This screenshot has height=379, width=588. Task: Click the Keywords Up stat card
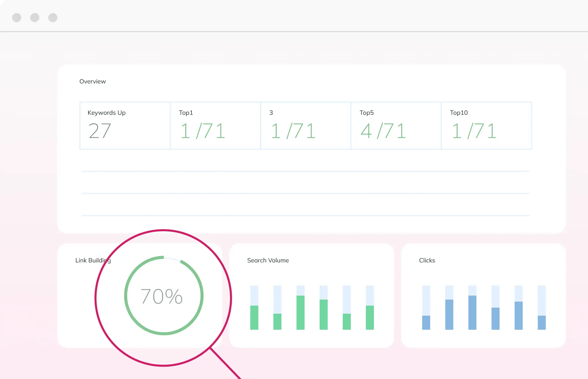coord(125,126)
